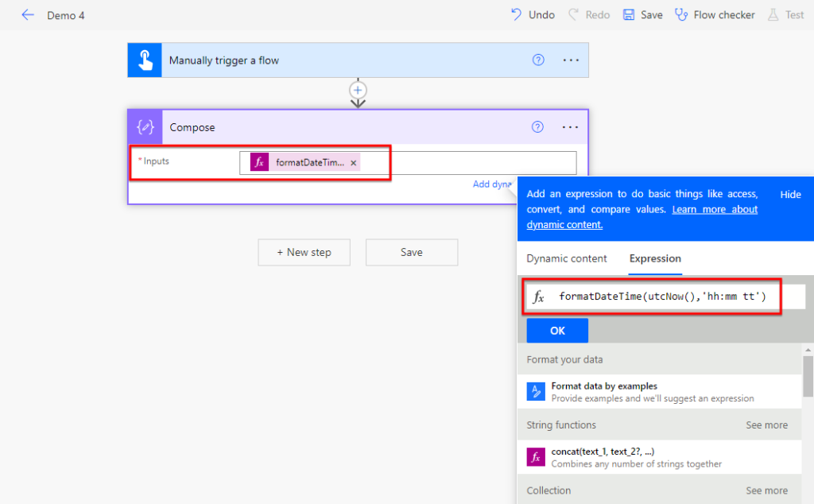Open the Flow checker
The height and width of the screenshot is (504, 814).
point(715,15)
